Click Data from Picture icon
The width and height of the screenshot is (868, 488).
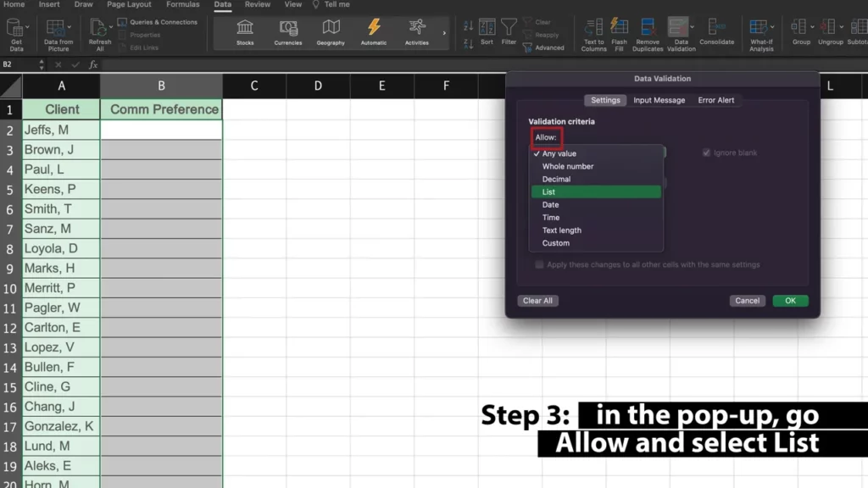pyautogui.click(x=55, y=28)
